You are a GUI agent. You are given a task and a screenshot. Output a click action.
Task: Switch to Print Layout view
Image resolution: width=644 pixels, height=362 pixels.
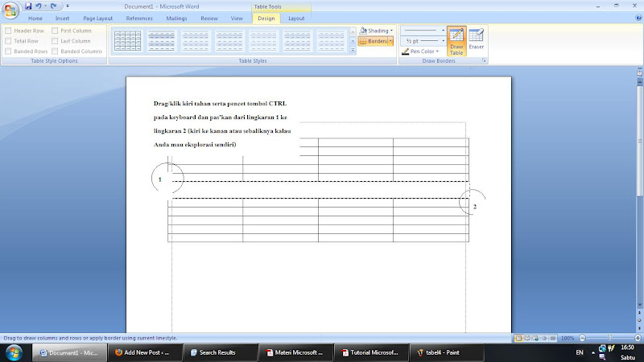518,338
